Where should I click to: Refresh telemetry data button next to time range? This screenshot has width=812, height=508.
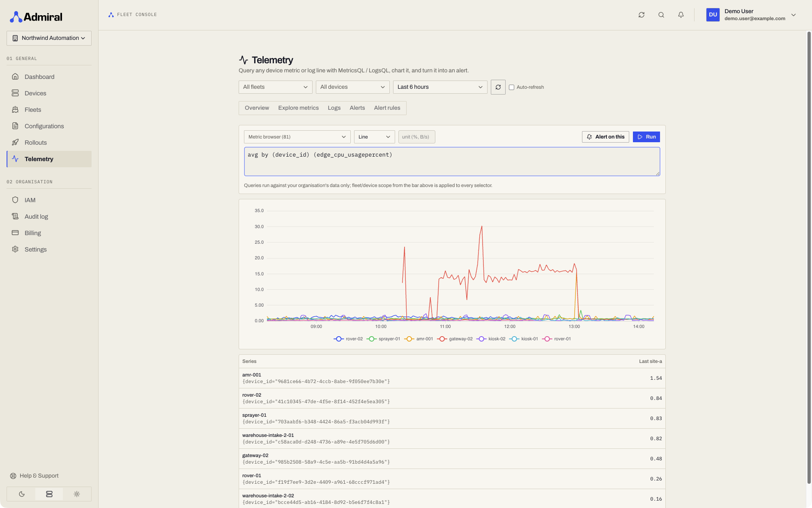(498, 87)
